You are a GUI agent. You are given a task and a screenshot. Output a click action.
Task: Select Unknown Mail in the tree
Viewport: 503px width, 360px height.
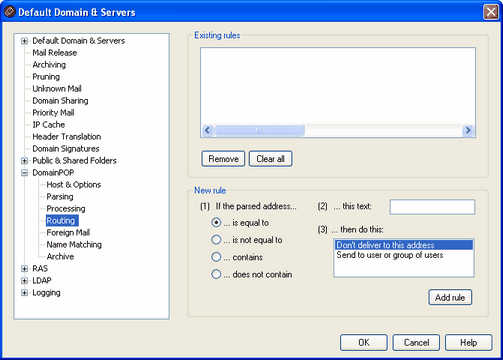coord(57,89)
